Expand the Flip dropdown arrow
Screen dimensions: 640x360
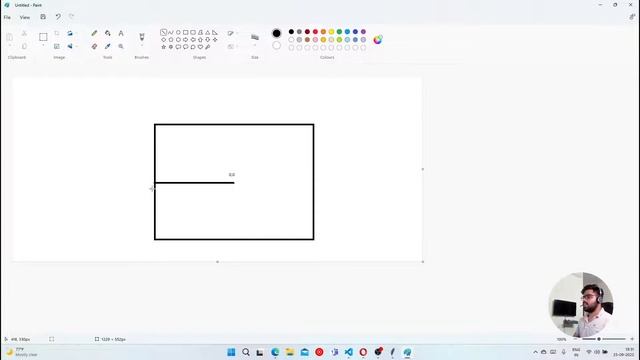click(x=76, y=47)
